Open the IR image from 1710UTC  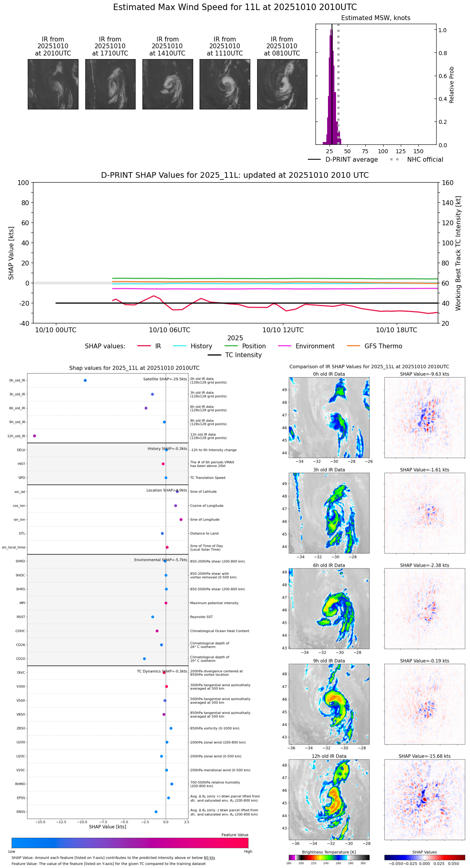110,84
